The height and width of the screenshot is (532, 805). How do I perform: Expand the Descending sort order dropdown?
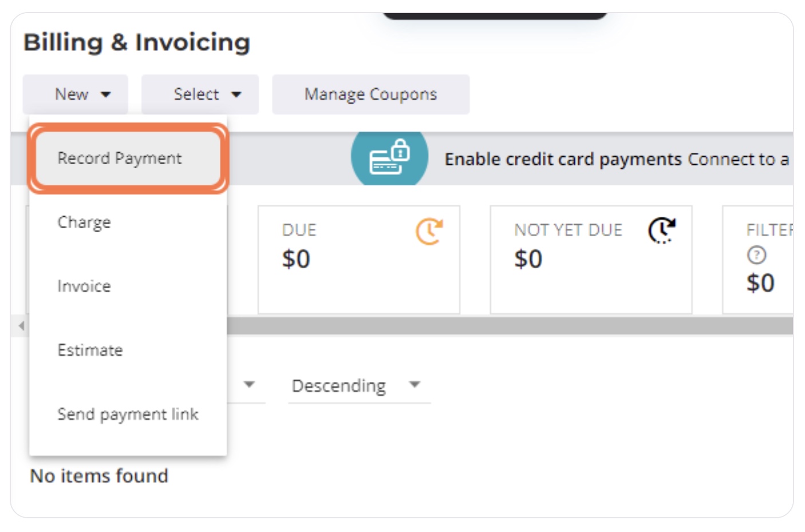[x=359, y=386]
